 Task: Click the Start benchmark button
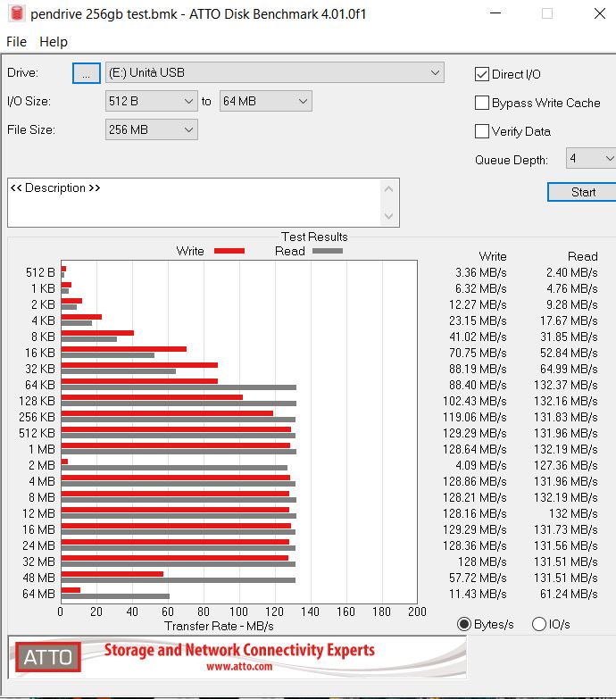click(x=582, y=192)
